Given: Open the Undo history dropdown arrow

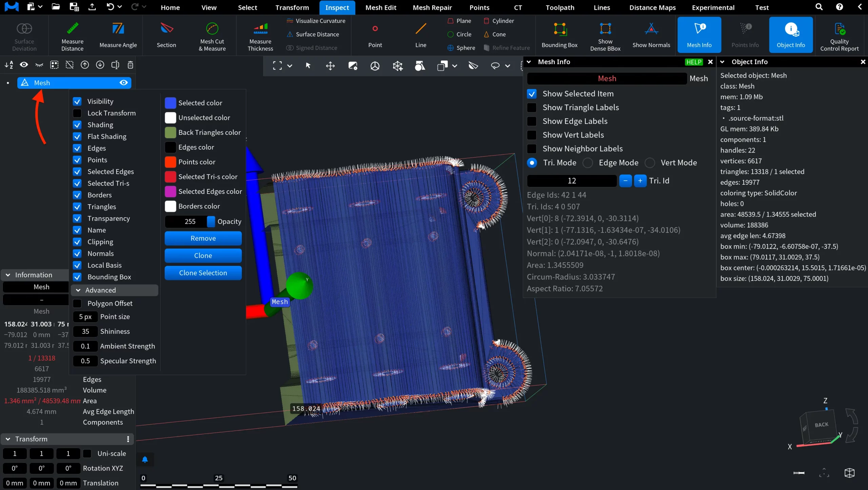Looking at the screenshot, I should tap(120, 7).
